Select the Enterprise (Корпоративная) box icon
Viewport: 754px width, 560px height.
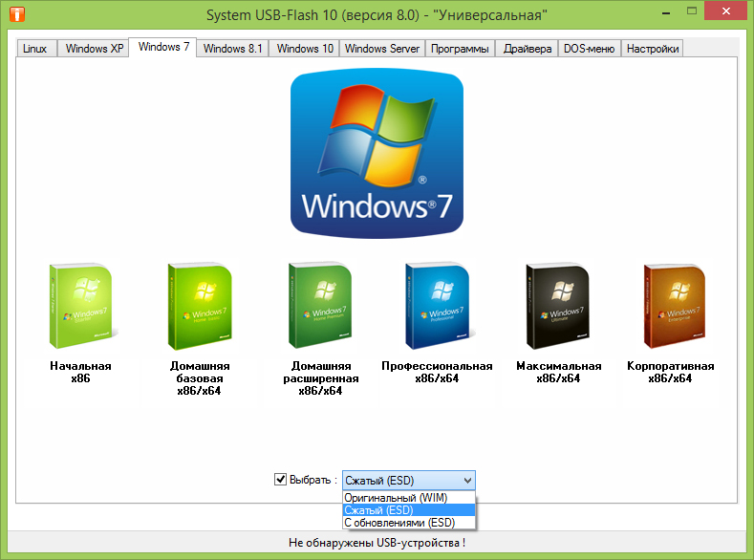[x=674, y=306]
